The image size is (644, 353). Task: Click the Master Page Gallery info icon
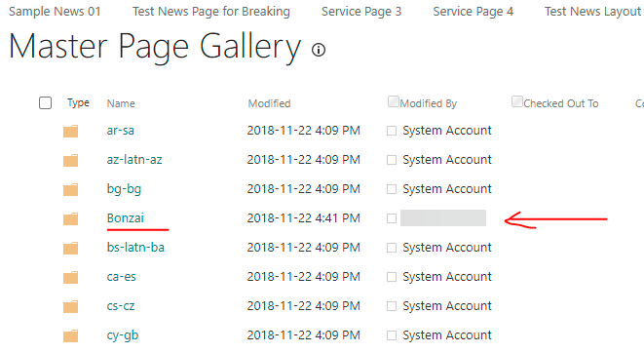click(319, 50)
